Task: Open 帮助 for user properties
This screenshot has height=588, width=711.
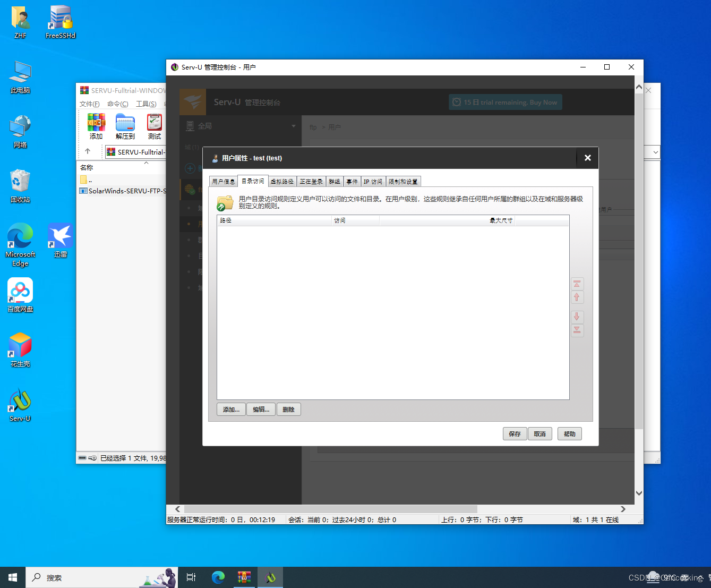Action: click(x=570, y=434)
